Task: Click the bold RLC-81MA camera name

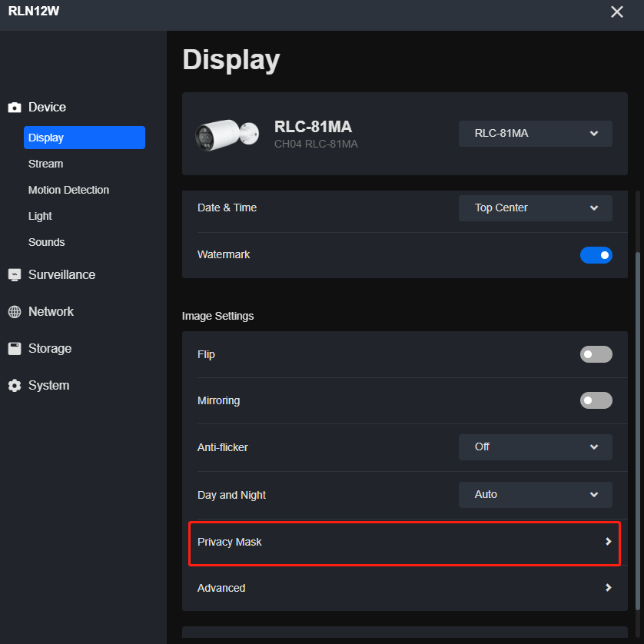Action: 313,127
